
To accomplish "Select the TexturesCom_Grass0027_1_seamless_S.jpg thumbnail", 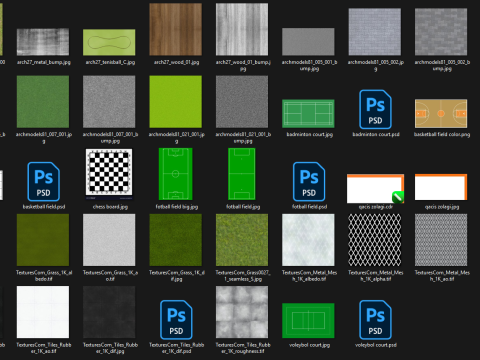I will (242, 240).
